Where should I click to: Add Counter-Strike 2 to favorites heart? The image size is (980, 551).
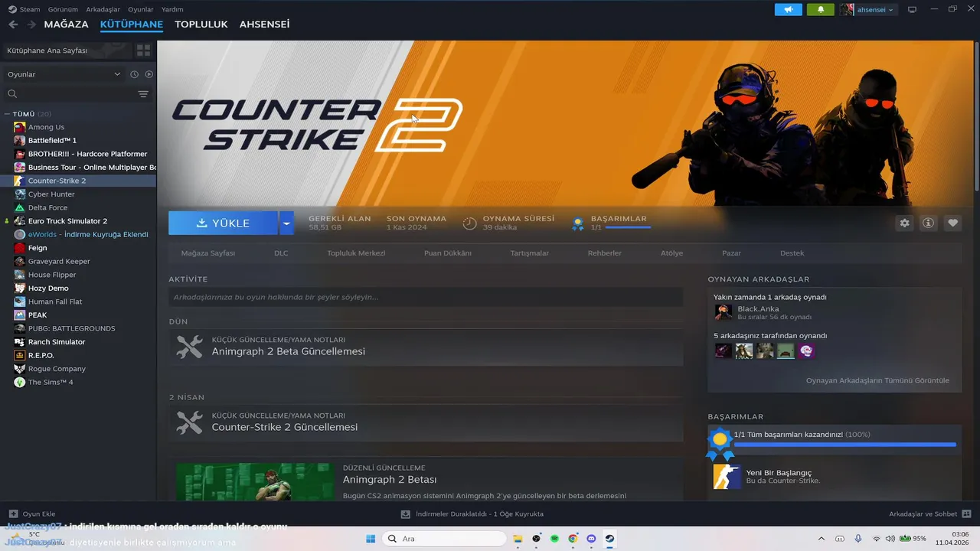[952, 223]
